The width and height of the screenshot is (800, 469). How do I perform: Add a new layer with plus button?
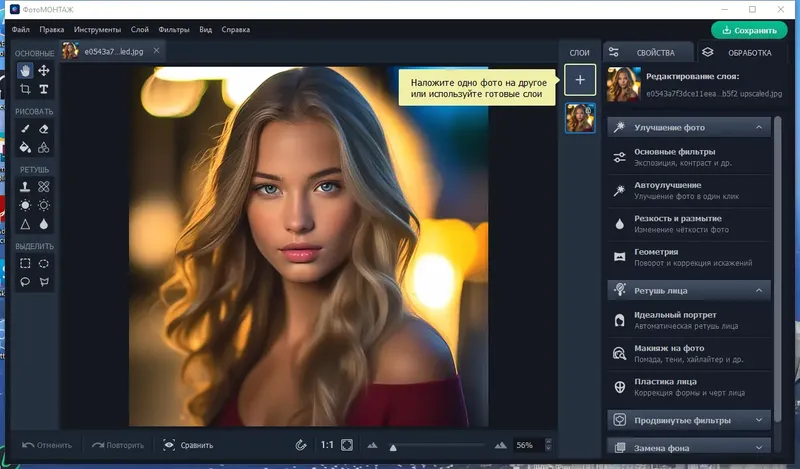point(580,79)
